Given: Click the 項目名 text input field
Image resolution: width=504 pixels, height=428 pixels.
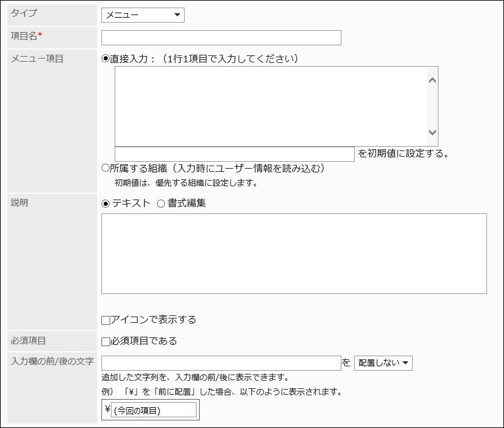Looking at the screenshot, I should 221,38.
